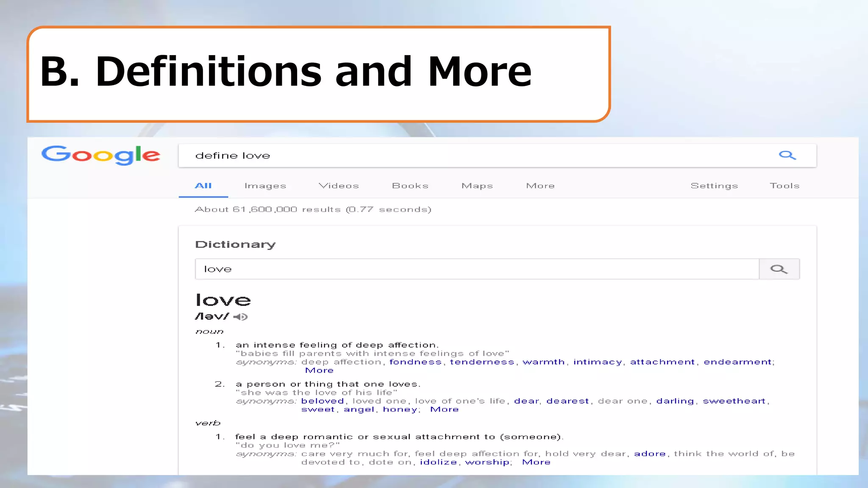Open the tenderness synonym link

coord(482,362)
